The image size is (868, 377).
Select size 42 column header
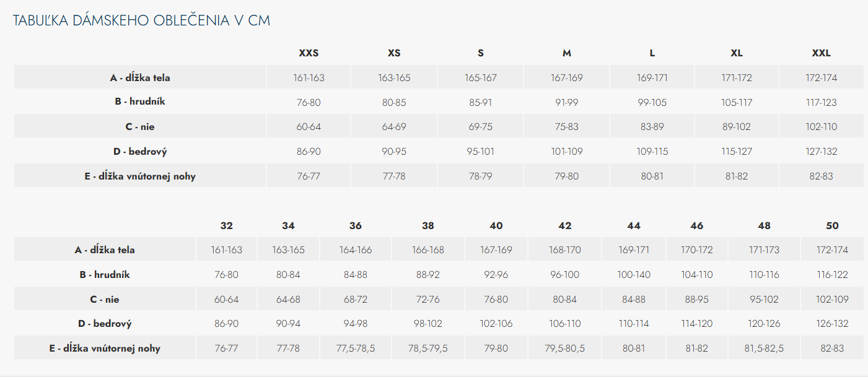click(564, 226)
